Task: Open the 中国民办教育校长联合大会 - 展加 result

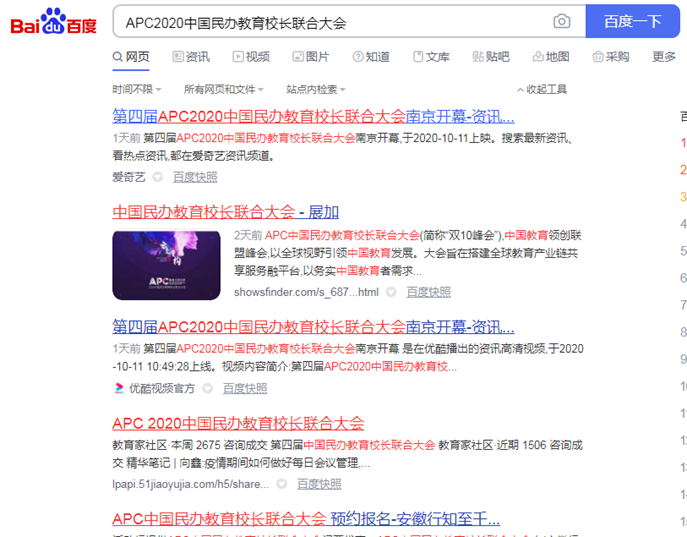Action: 225,212
